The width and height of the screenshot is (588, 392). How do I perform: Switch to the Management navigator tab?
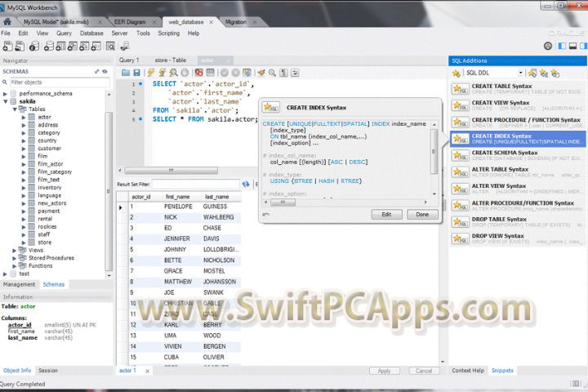[19, 284]
